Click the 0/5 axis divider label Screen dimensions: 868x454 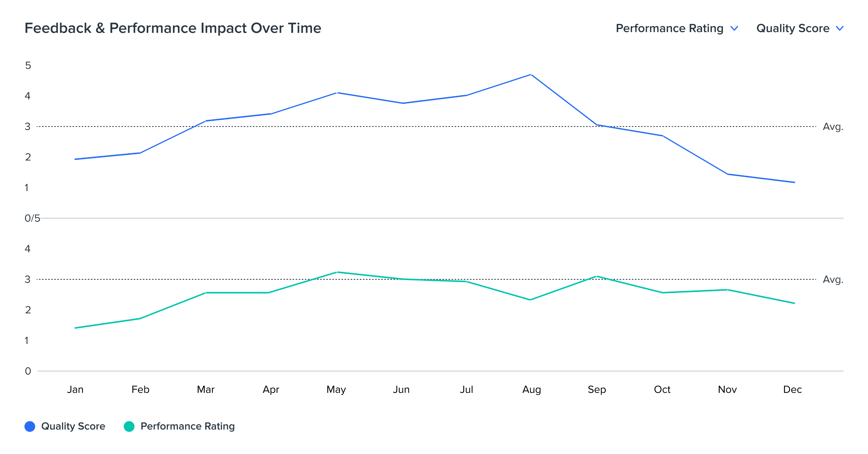pos(32,218)
